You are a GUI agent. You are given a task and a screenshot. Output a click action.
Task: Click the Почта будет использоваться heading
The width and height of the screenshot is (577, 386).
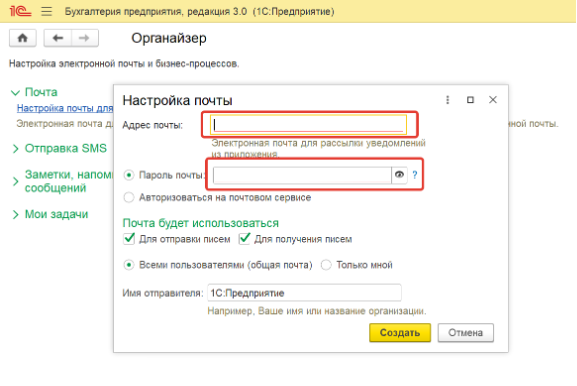pyautogui.click(x=201, y=223)
